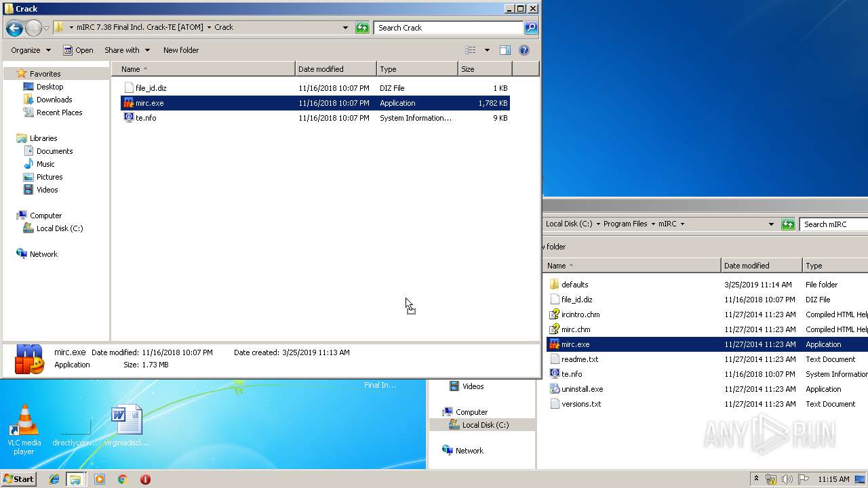Screen dimensions: 868x488
Task: Open Downloads in Favorites
Action: [x=54, y=100]
